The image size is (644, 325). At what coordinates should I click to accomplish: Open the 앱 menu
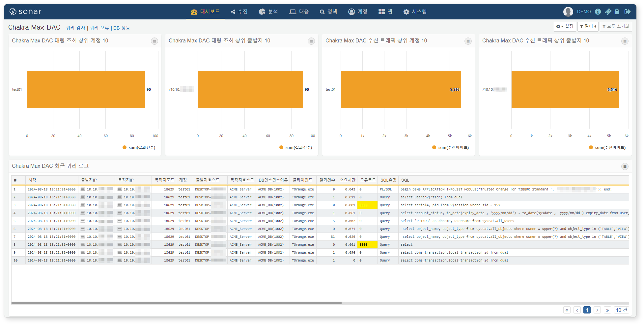coord(385,12)
